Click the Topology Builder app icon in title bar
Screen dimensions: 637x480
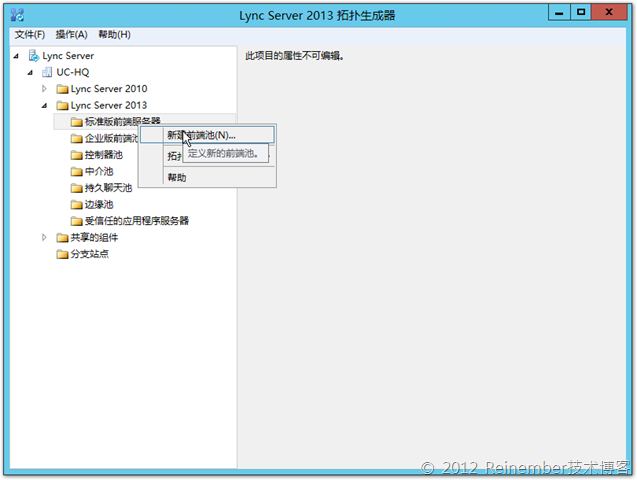point(17,15)
